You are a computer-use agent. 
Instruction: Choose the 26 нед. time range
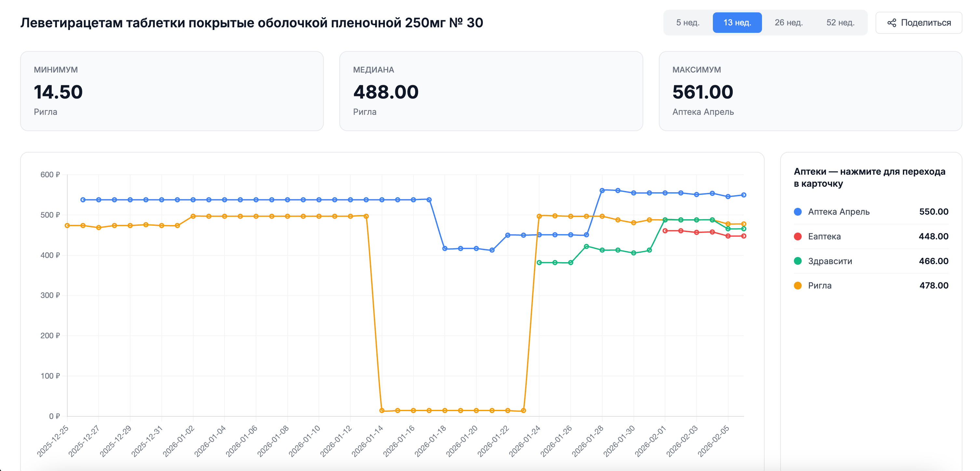point(788,23)
